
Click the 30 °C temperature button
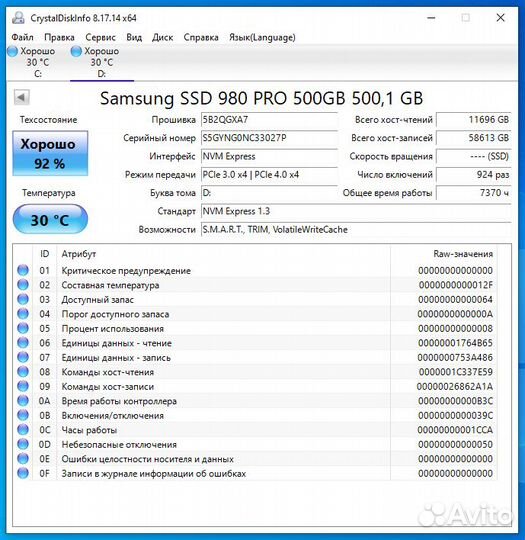click(50, 219)
